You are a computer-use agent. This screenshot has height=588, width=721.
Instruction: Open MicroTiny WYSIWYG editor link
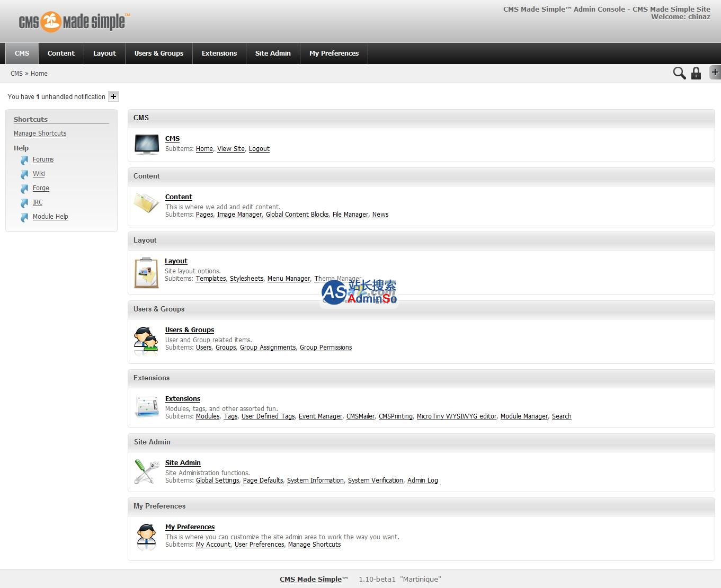pyautogui.click(x=457, y=416)
